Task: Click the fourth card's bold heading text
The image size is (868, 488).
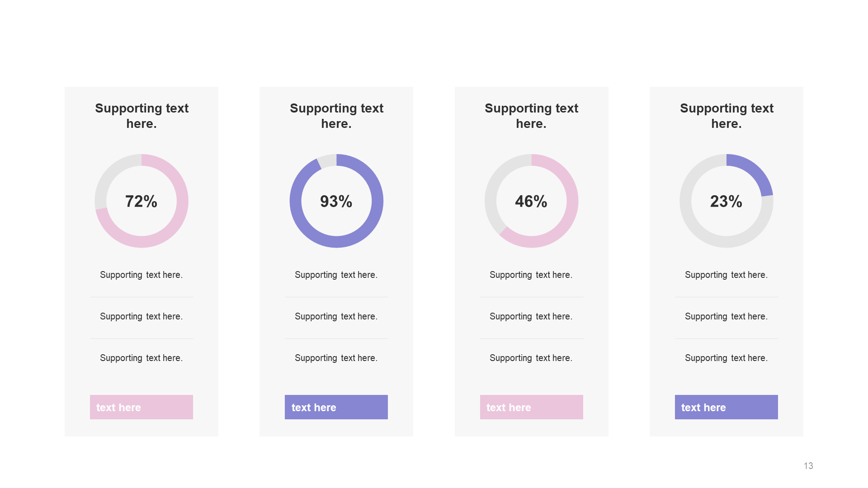Action: coord(726,116)
